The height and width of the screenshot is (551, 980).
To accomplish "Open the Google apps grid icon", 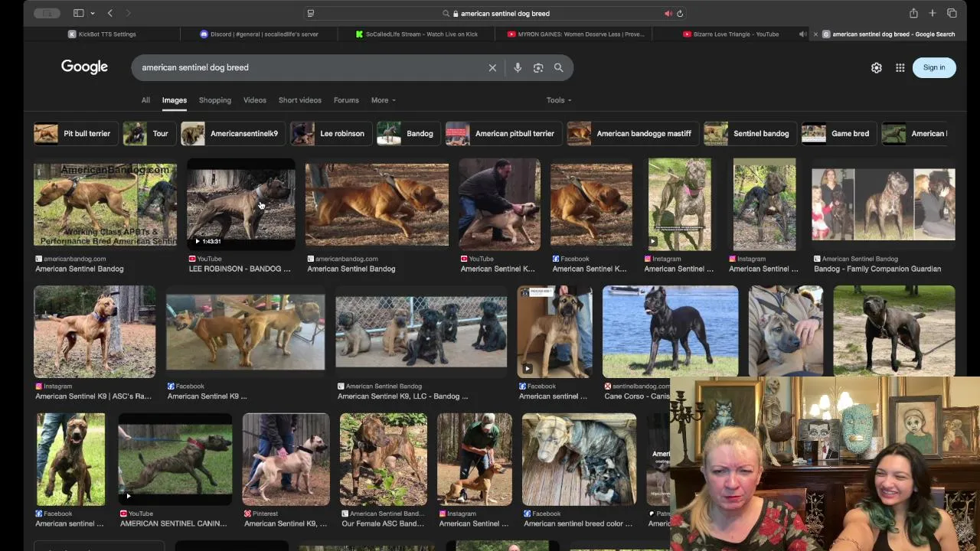I will pyautogui.click(x=900, y=67).
